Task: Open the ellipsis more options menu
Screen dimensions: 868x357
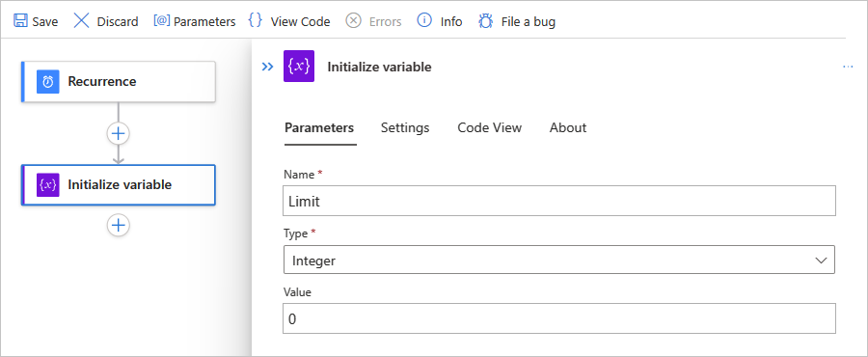Action: tap(848, 67)
